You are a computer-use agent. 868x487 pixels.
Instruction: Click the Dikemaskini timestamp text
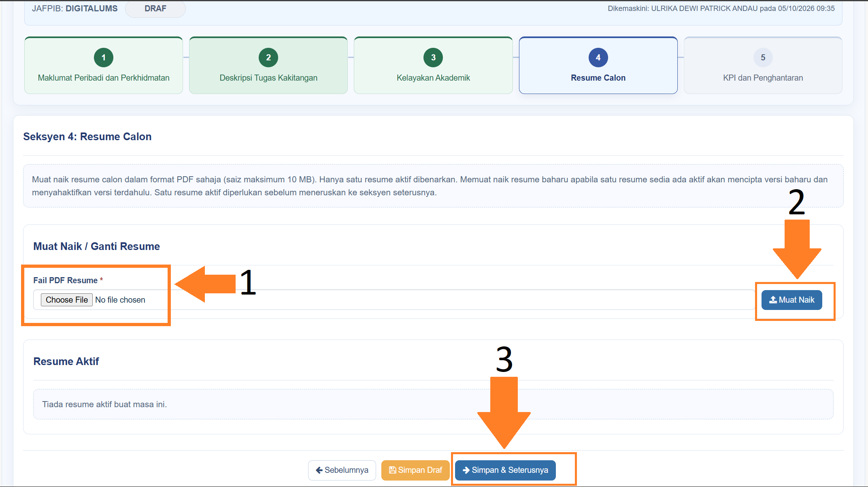[721, 9]
